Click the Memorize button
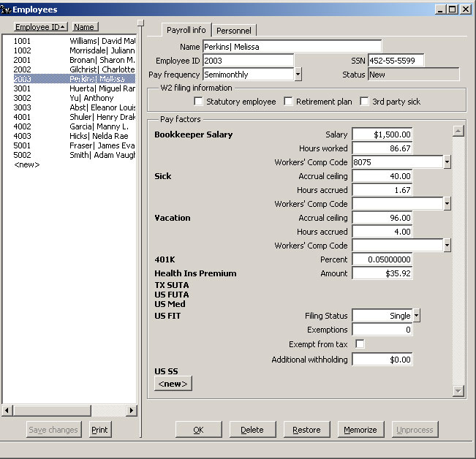Screen dimensions: 476x459 (360, 430)
